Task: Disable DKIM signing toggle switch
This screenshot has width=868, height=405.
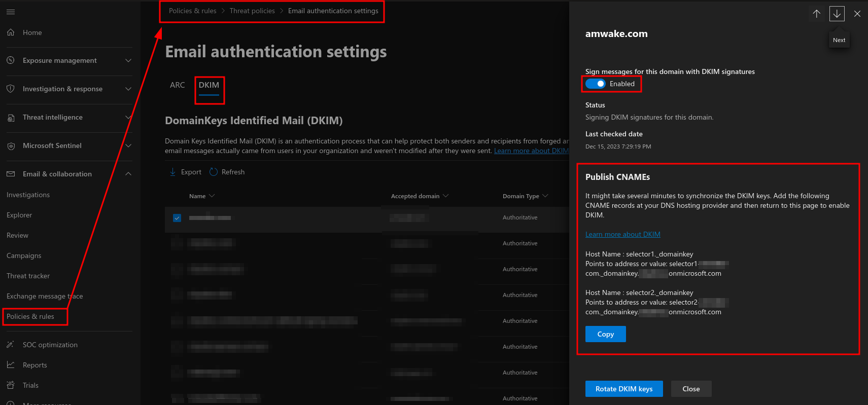Action: tap(596, 84)
